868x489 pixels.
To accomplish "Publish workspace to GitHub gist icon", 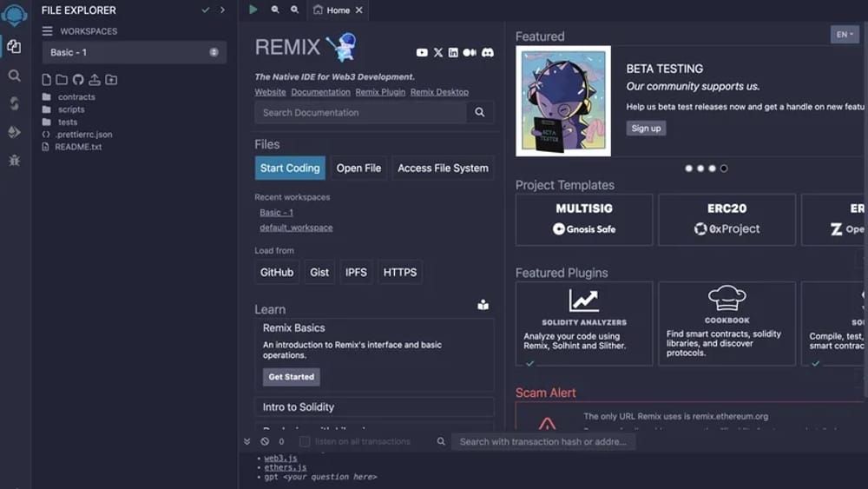I will (x=78, y=80).
